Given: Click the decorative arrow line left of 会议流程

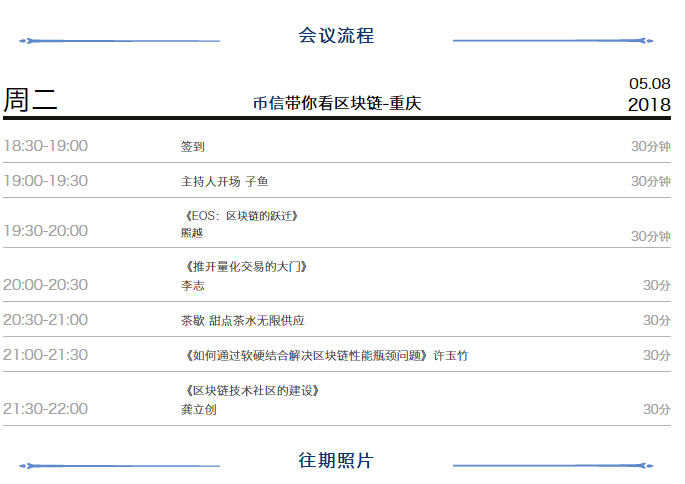Looking at the screenshot, I should pyautogui.click(x=120, y=41).
